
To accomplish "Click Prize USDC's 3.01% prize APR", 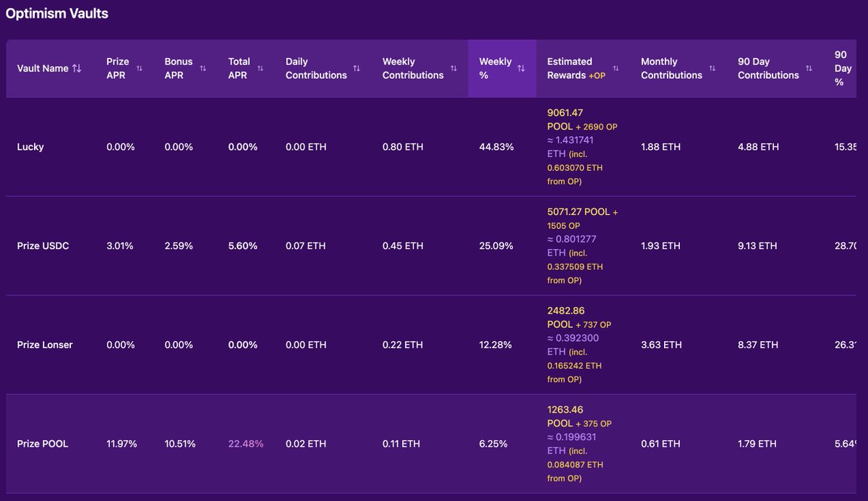I will coord(120,246).
